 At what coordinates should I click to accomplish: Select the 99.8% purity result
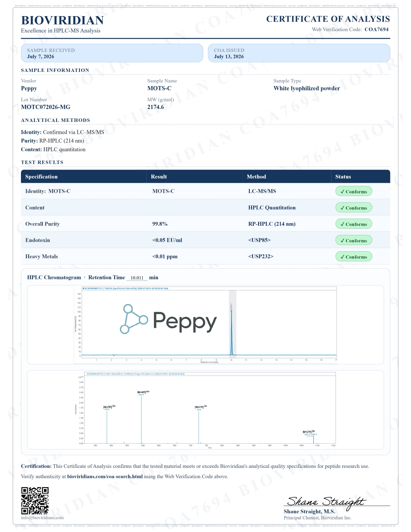click(x=160, y=224)
